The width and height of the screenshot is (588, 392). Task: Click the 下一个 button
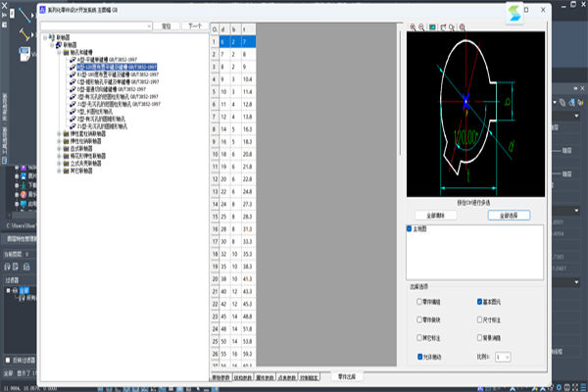(x=194, y=25)
